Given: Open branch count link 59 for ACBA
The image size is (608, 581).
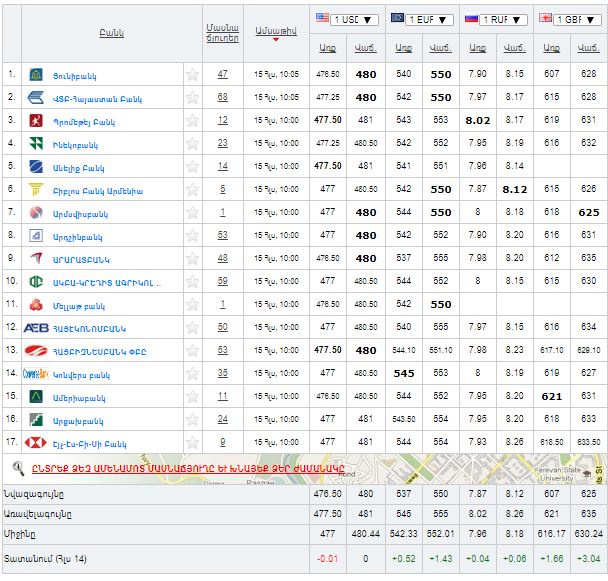Looking at the screenshot, I should click(222, 282).
